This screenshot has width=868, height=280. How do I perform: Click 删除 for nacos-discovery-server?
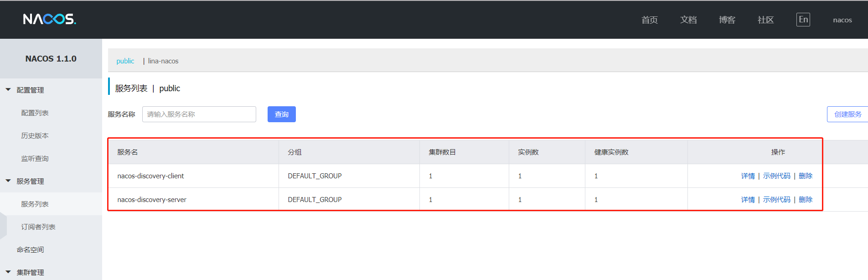coord(806,200)
